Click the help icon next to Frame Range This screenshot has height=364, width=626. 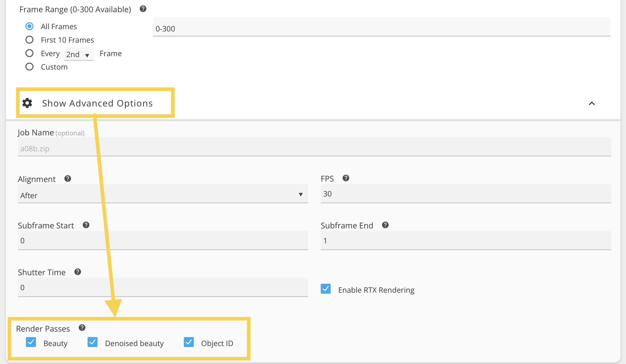143,9
